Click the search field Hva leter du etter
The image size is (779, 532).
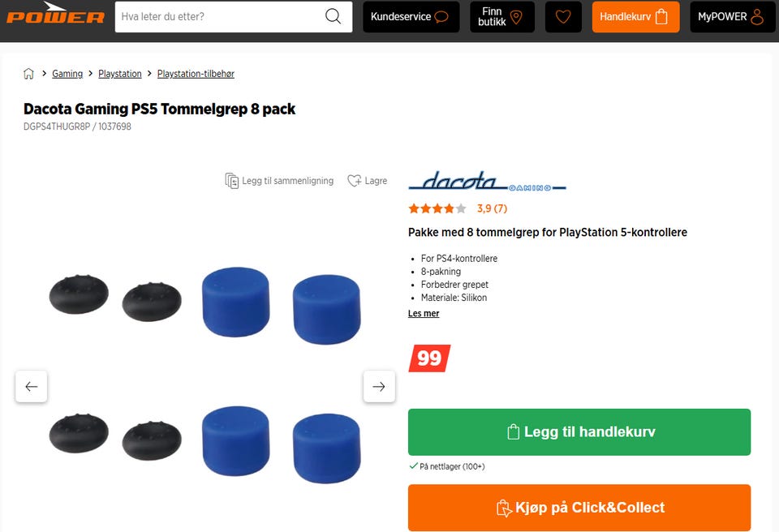218,17
